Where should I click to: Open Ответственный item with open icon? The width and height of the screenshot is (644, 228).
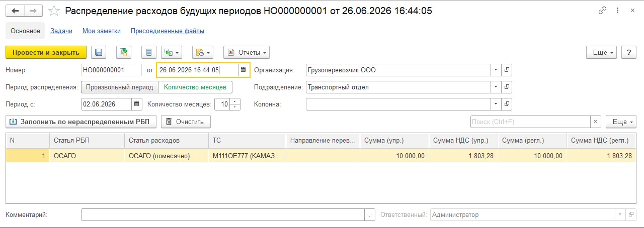631,214
